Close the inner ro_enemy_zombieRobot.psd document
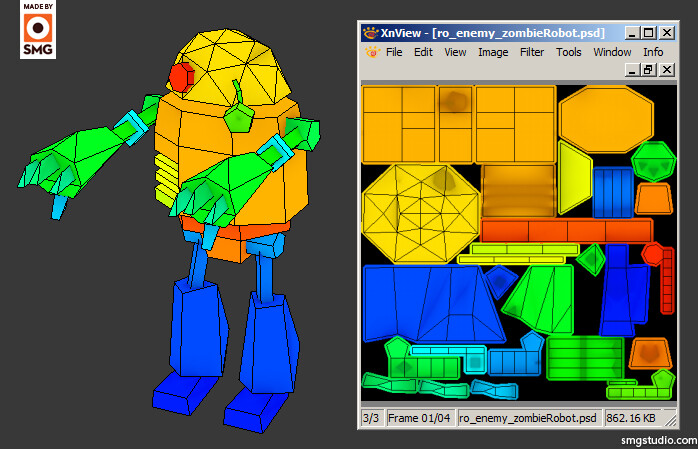 pos(666,70)
